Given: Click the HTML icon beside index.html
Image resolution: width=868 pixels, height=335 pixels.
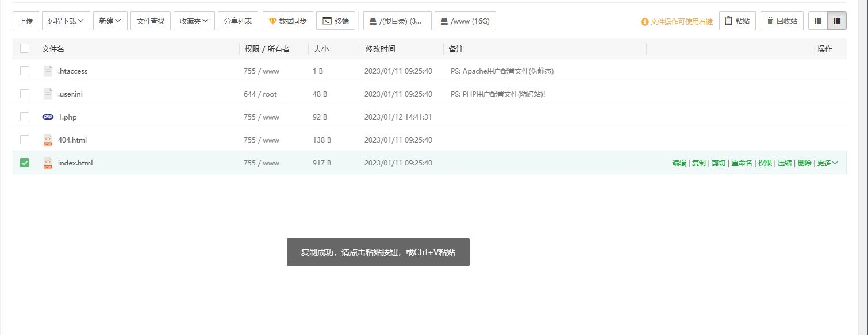Looking at the screenshot, I should [x=48, y=163].
